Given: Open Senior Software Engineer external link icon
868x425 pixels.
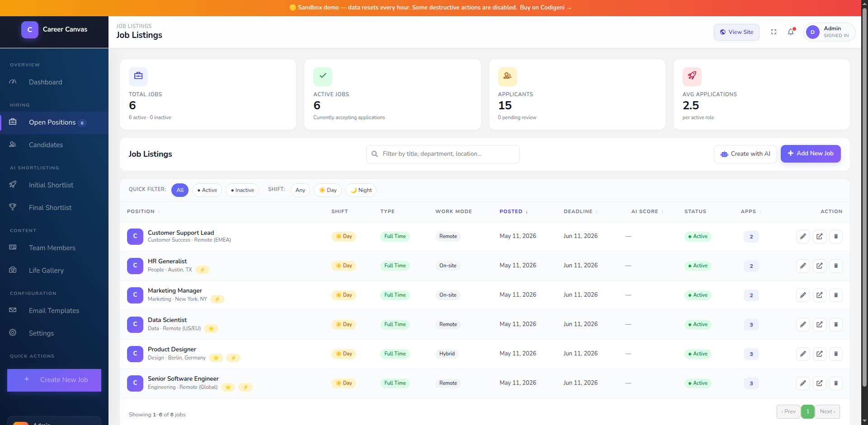Looking at the screenshot, I should [819, 383].
